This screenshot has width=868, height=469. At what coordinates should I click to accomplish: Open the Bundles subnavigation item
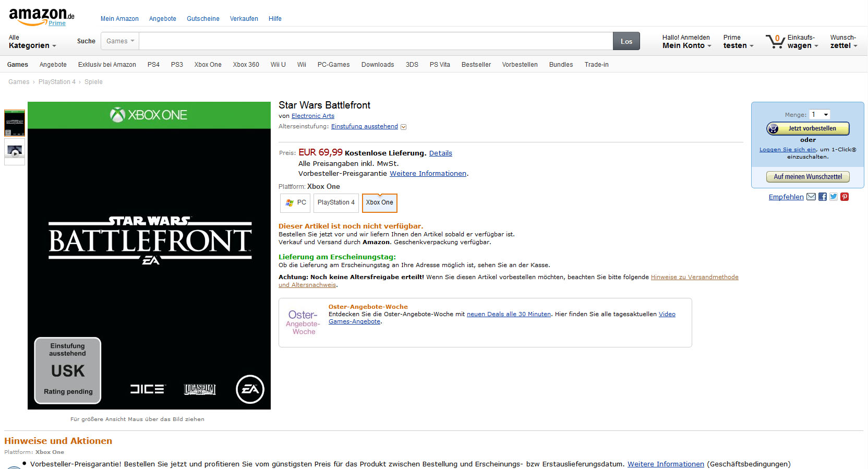coord(561,65)
